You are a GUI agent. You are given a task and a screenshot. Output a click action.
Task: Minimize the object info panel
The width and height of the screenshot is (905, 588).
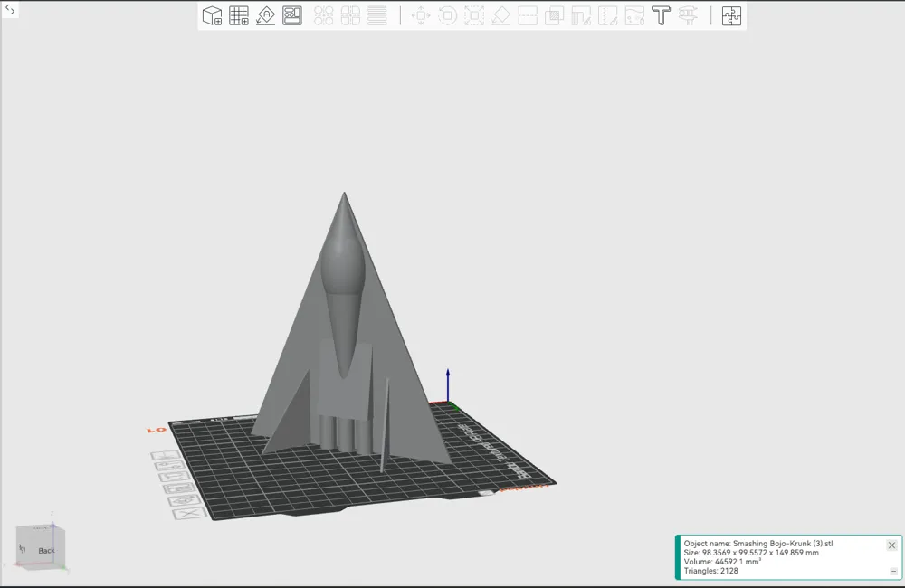(893, 572)
